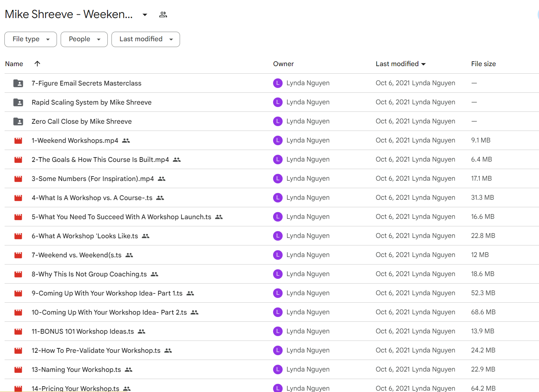Open the Last modified filter chip

click(146, 39)
